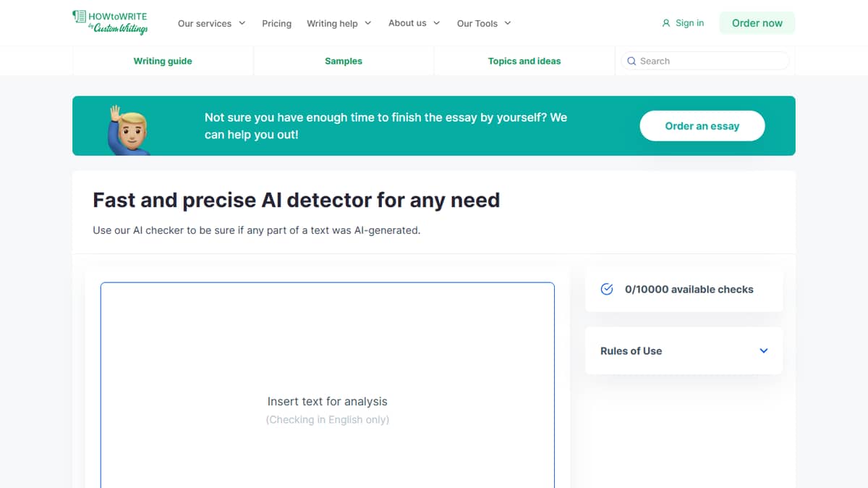Open the Pricing page
This screenshot has height=488, width=868.
click(x=277, y=23)
